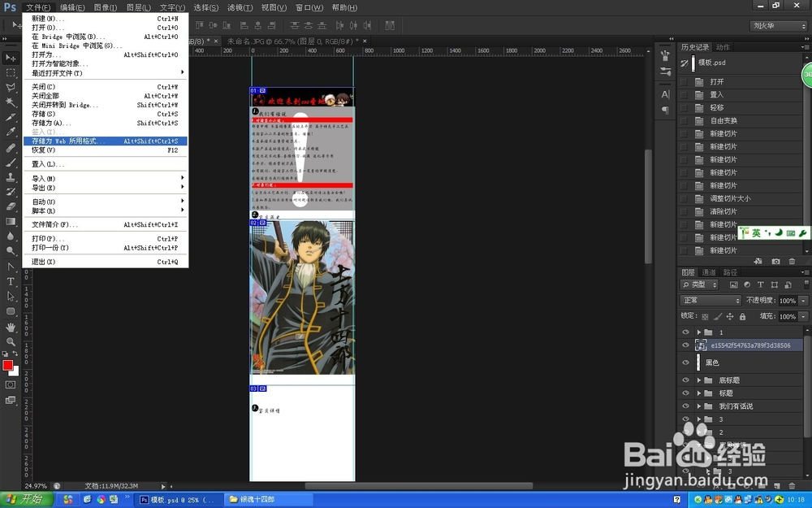
Task: Select the Healing Brush tool
Action: coord(11,147)
